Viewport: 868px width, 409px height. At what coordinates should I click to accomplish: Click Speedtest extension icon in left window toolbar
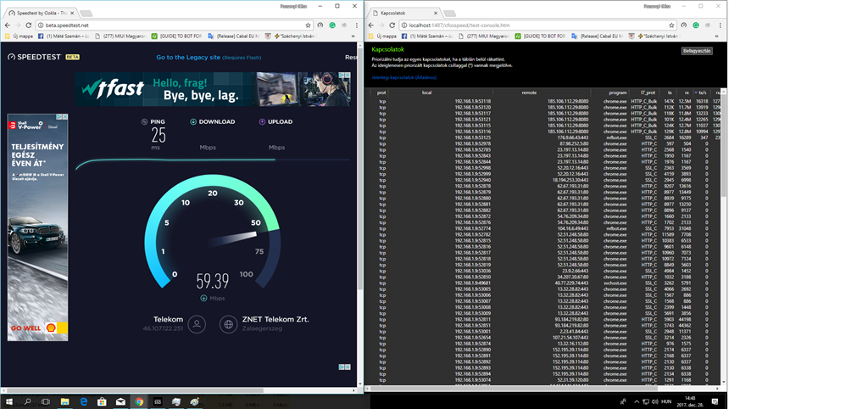pyautogui.click(x=320, y=25)
